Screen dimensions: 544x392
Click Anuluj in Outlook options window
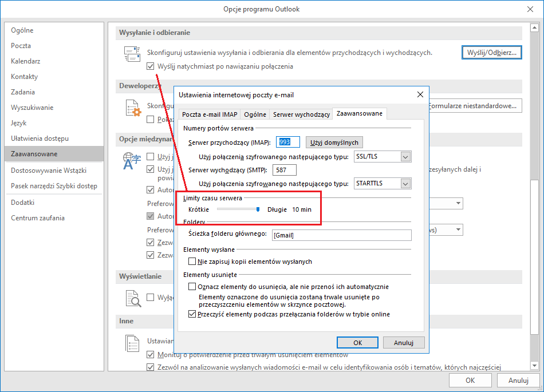point(518,380)
